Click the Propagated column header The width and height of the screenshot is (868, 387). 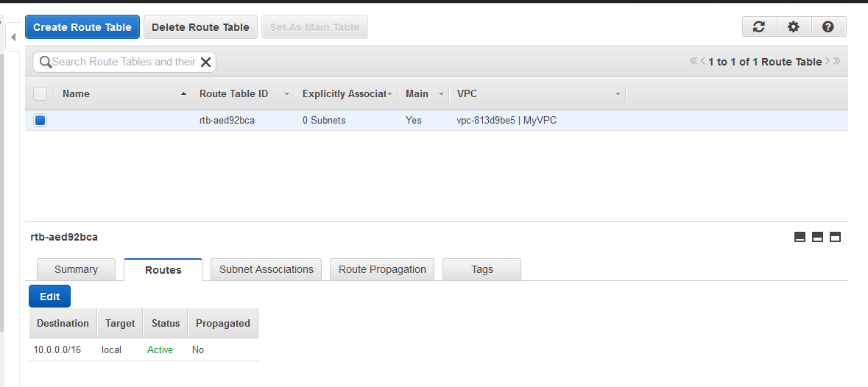pos(223,324)
